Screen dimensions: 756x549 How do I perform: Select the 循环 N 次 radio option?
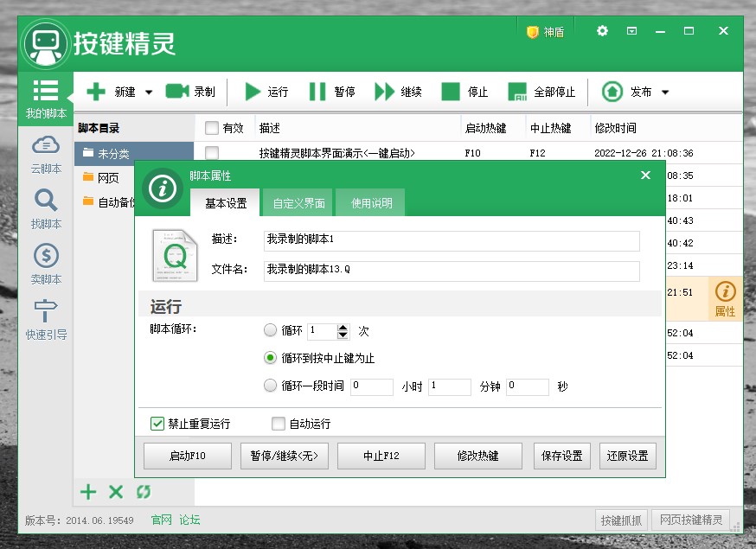[x=270, y=330]
